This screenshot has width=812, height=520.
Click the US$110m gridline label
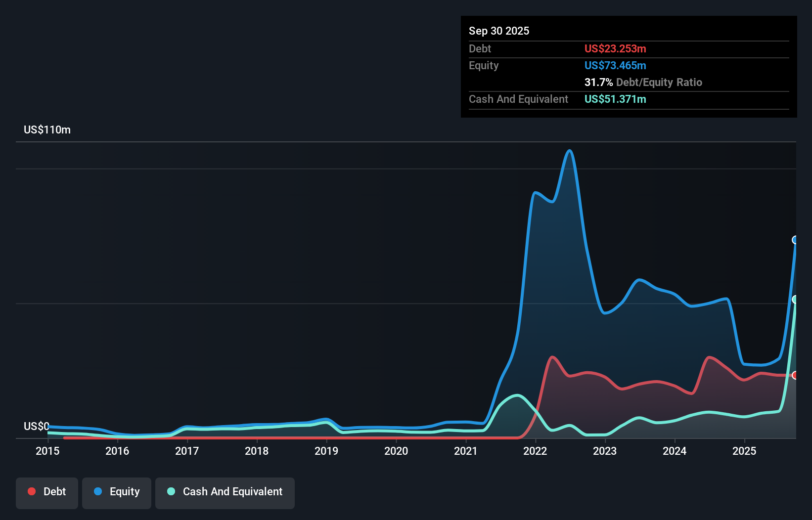coord(47,130)
